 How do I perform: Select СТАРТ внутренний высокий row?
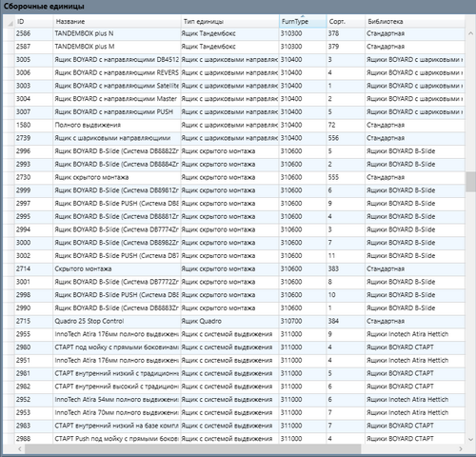(x=234, y=387)
